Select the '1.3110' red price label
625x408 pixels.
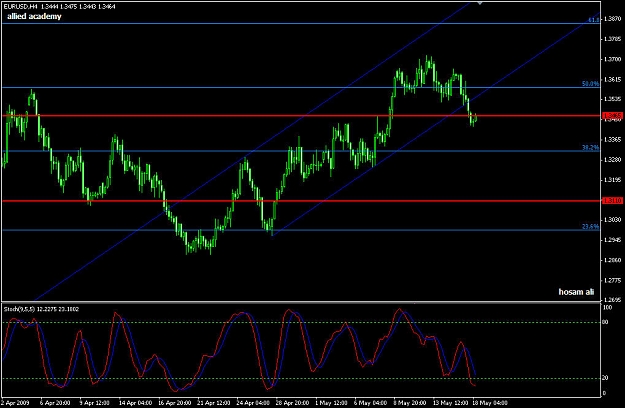(x=613, y=201)
